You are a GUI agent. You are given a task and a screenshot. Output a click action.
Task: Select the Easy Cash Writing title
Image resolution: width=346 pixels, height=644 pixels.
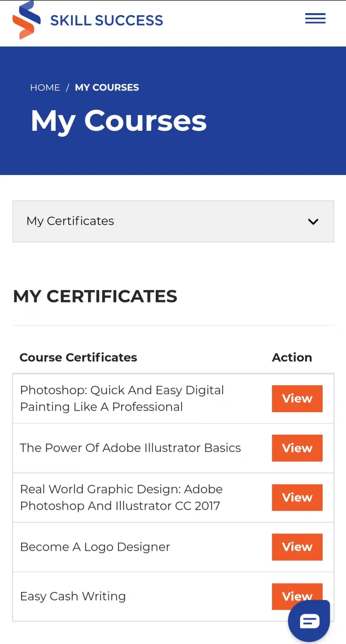[x=73, y=596]
